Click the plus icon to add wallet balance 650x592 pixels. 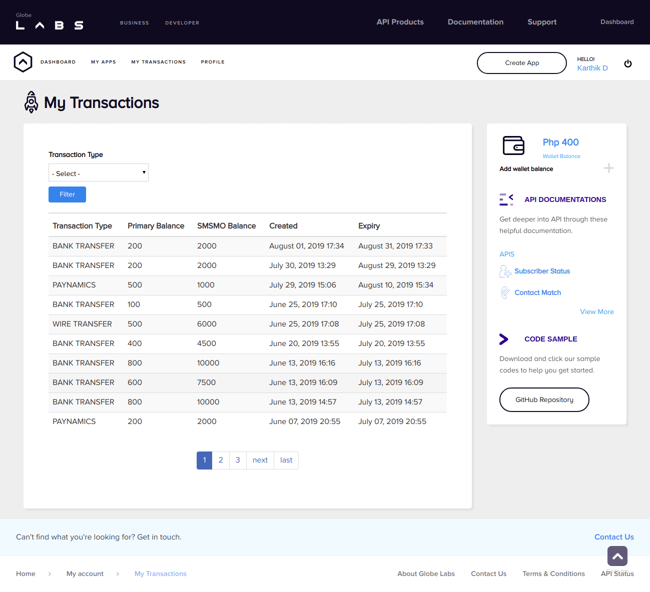608,168
